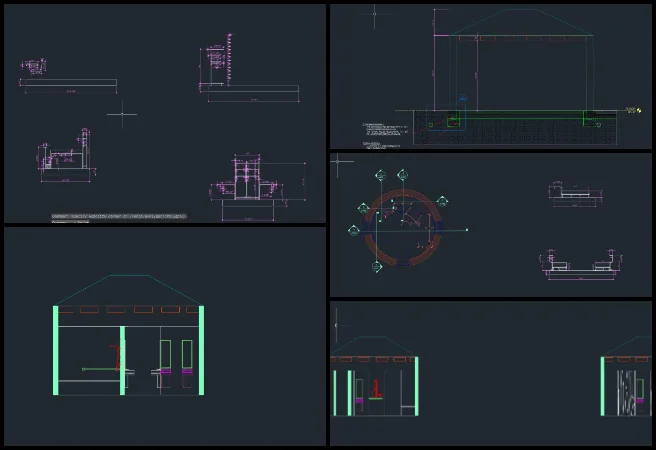Click the leftmost diamond grid bubble on plan
The height and width of the screenshot is (450, 656).
point(353,231)
